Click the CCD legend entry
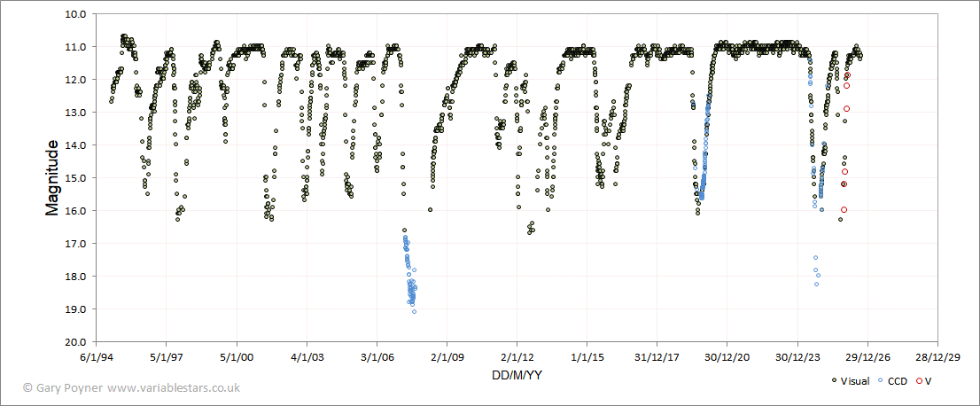 (892, 380)
